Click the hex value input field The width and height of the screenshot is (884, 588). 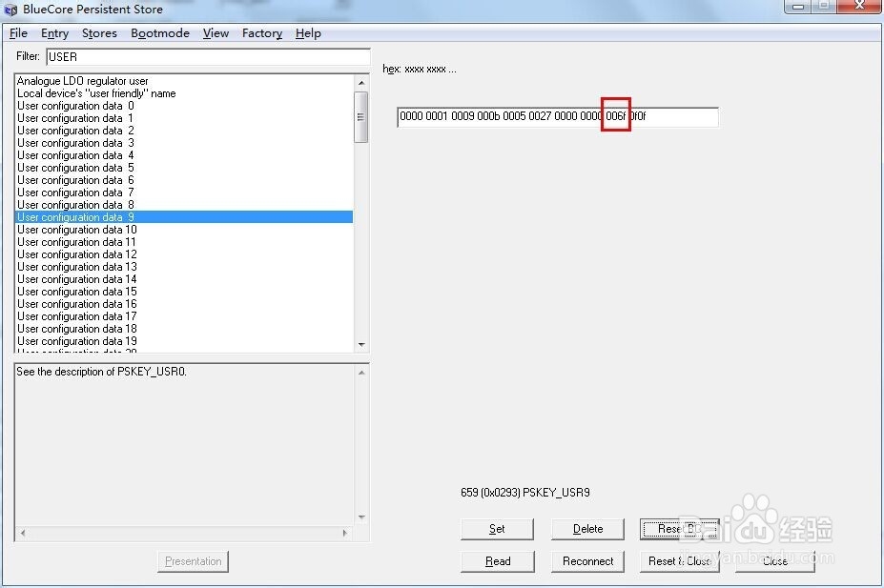[x=558, y=116]
